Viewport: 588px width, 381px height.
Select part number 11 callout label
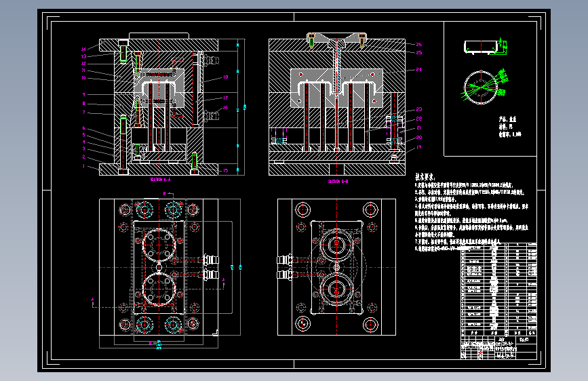tap(83, 71)
